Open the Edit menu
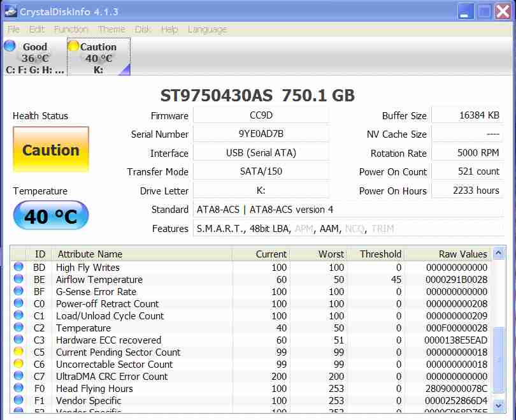Viewport: 516px width, 420px height. (x=36, y=29)
